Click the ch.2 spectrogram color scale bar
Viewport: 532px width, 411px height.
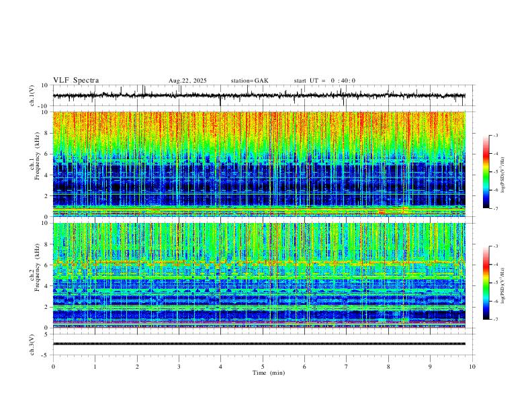click(x=486, y=283)
